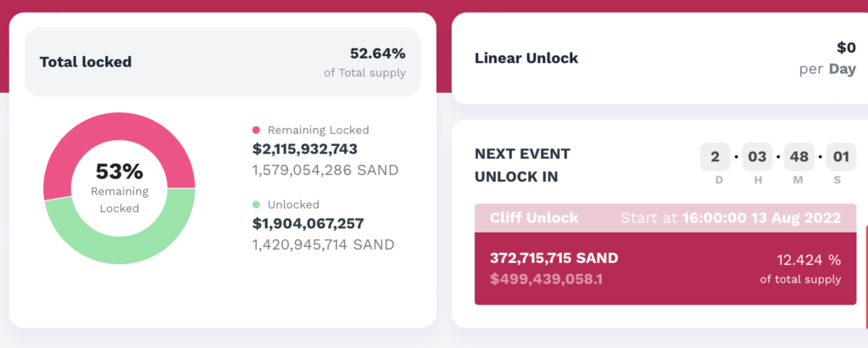Click the green Unlocked legend dot
The height and width of the screenshot is (348, 868).
click(x=256, y=205)
